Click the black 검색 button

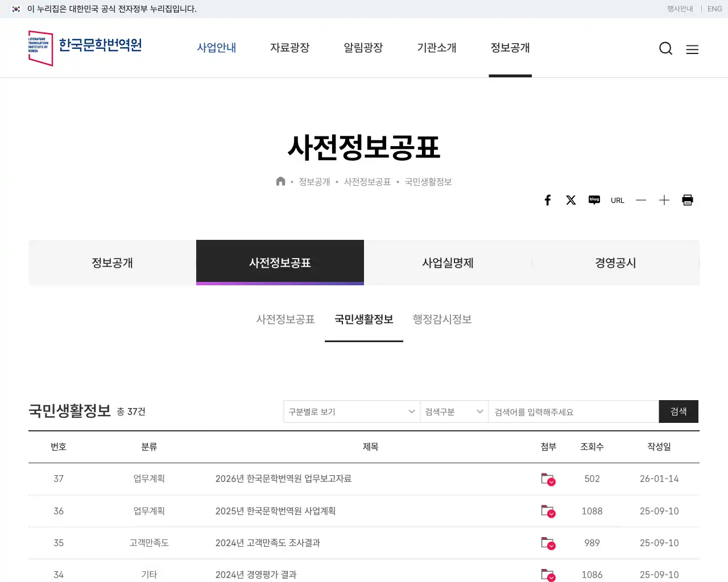(679, 411)
